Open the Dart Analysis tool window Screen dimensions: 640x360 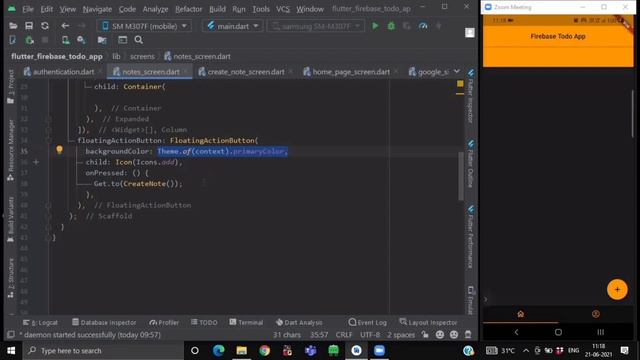pyautogui.click(x=299, y=322)
